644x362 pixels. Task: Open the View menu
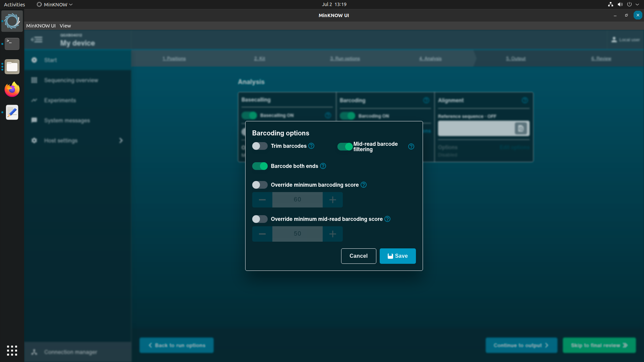click(x=65, y=26)
